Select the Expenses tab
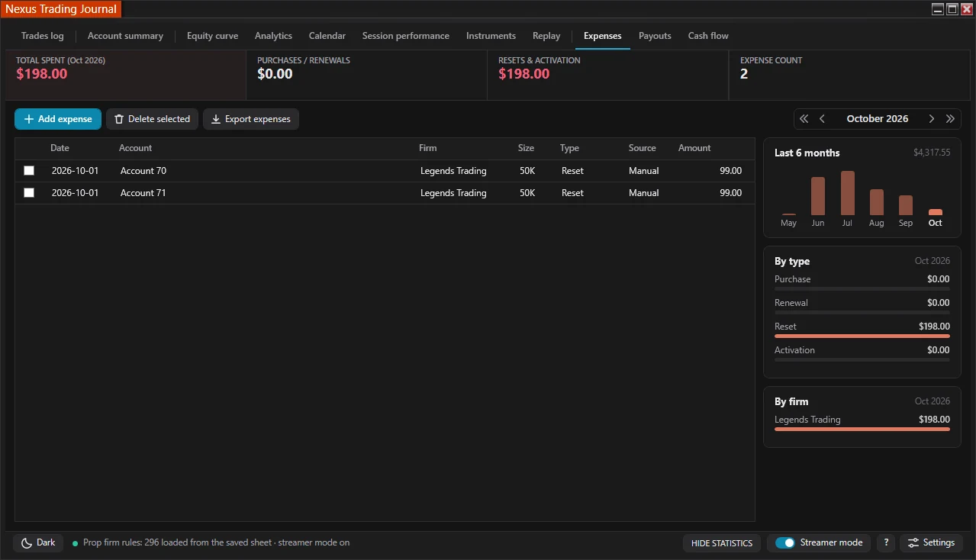976x560 pixels. click(x=603, y=36)
